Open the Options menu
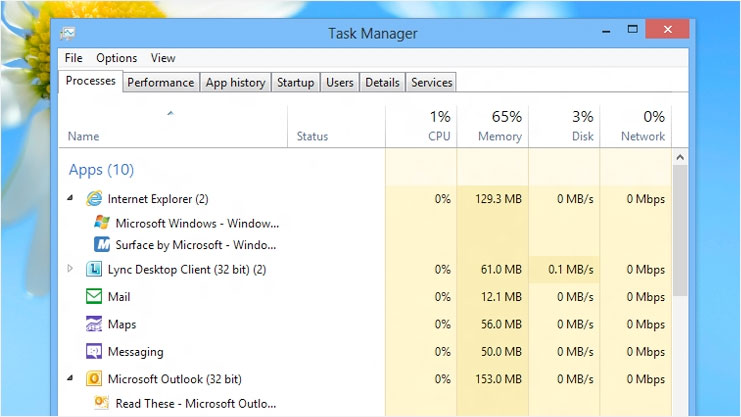The width and height of the screenshot is (741, 417). pos(116,58)
